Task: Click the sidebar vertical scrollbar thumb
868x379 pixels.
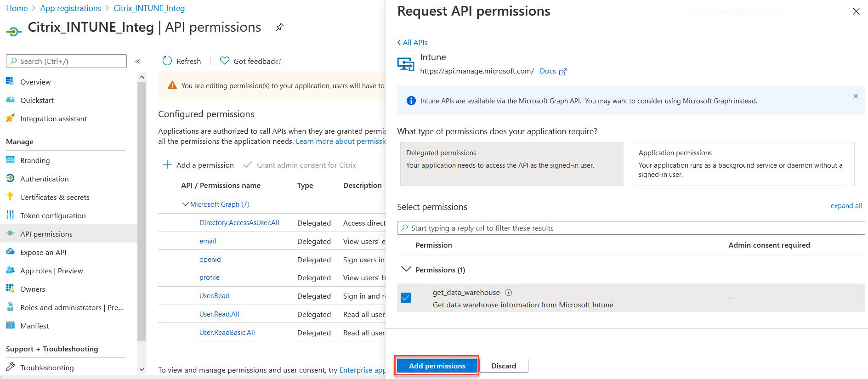Action: pos(142,211)
